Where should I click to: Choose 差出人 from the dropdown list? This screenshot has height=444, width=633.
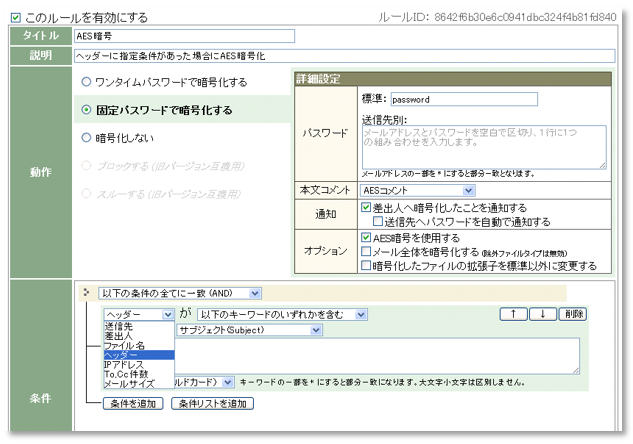pos(139,335)
